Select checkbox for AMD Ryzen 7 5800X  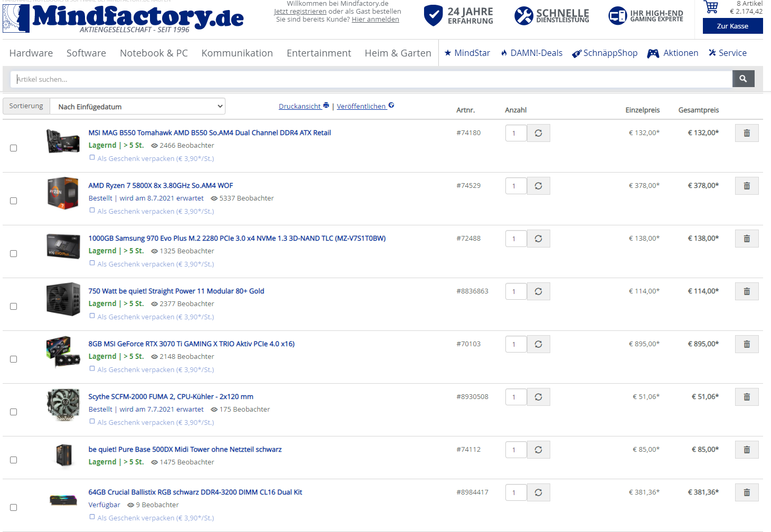14,201
